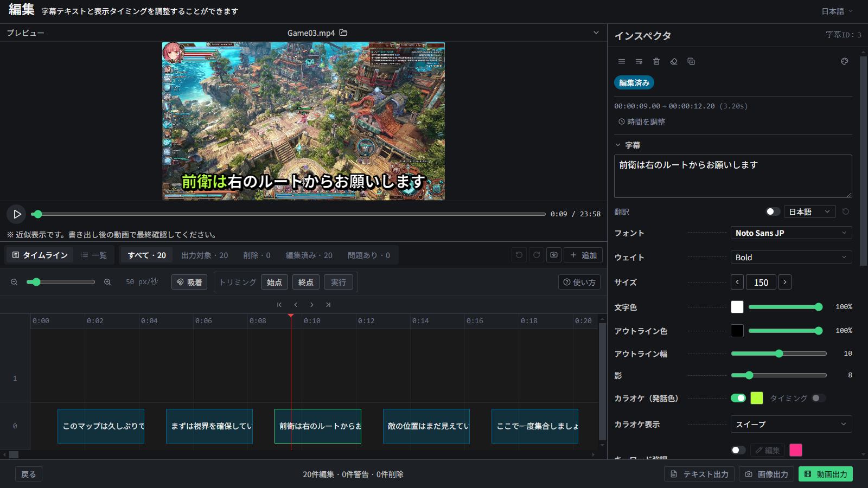The image size is (868, 488).
Task: Select the 出力対象・20 filter tab
Action: coord(205,255)
